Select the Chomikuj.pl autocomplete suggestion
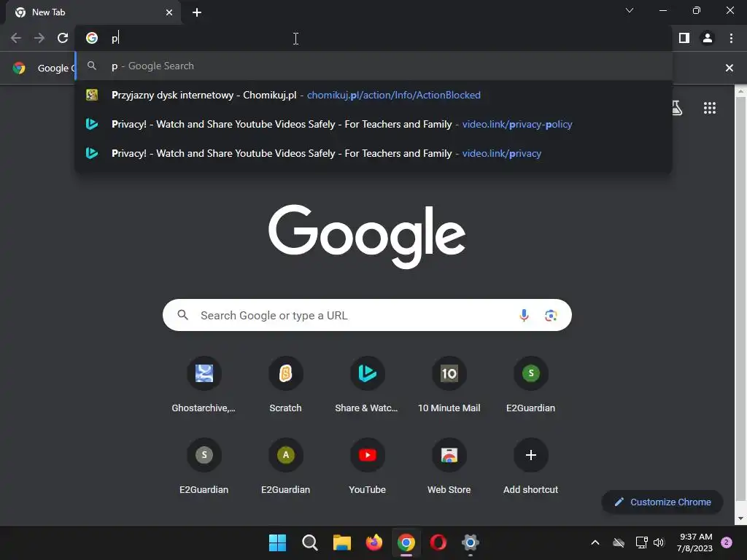747x560 pixels. (x=374, y=95)
